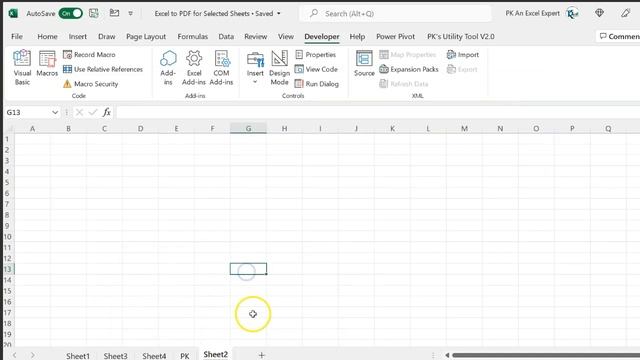Open the Data tab
Image resolution: width=640 pixels, height=360 pixels.
(226, 37)
